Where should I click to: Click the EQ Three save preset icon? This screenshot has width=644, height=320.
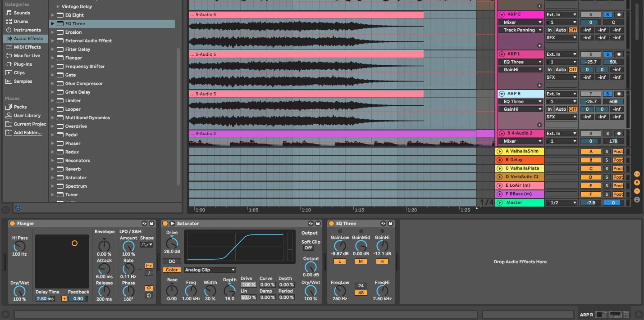[x=390, y=223]
